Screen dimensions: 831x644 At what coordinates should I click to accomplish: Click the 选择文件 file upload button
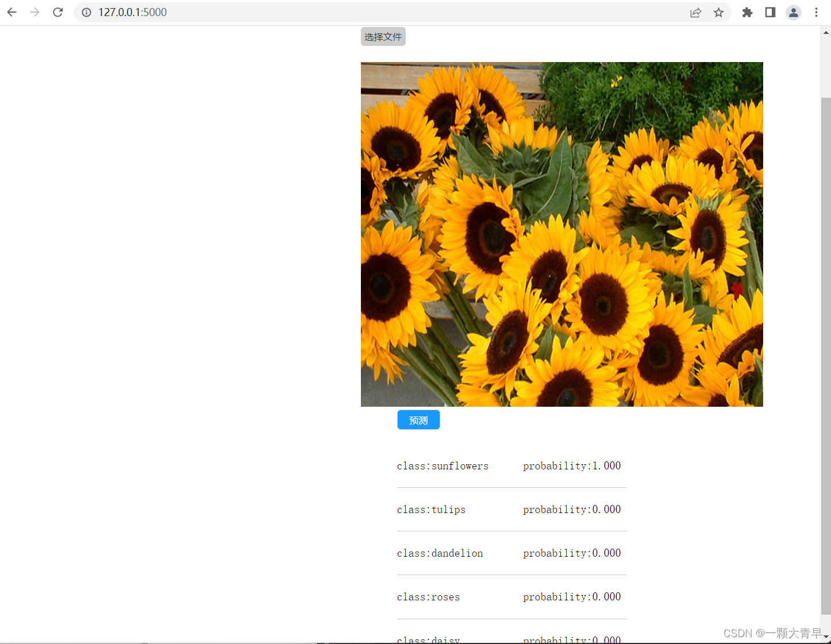(383, 36)
